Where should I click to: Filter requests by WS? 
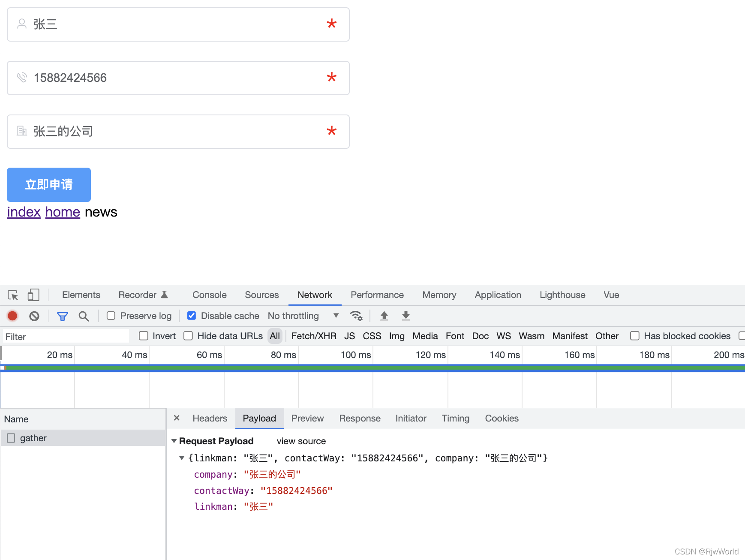pos(504,336)
